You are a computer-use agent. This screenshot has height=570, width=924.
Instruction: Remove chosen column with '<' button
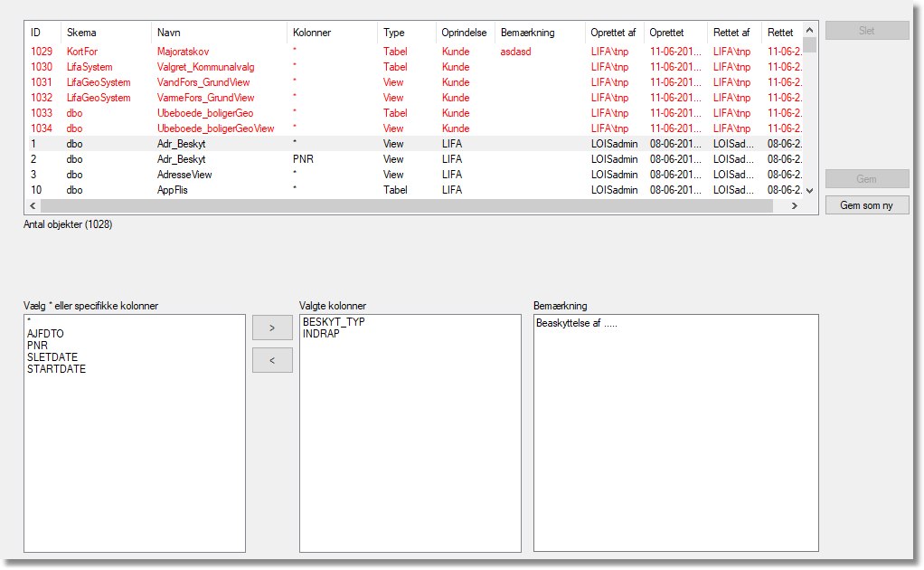(x=272, y=361)
